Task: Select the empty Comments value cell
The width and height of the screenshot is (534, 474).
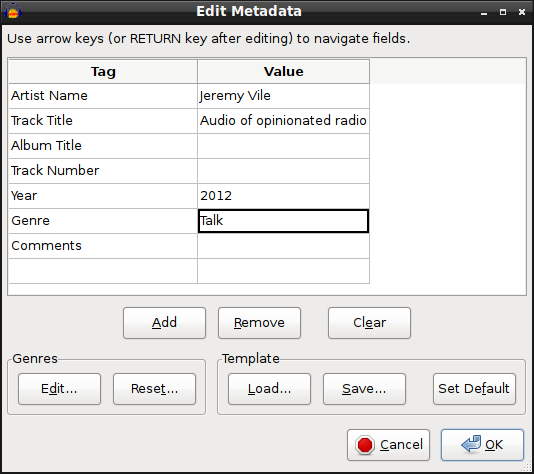Action: 283,246
